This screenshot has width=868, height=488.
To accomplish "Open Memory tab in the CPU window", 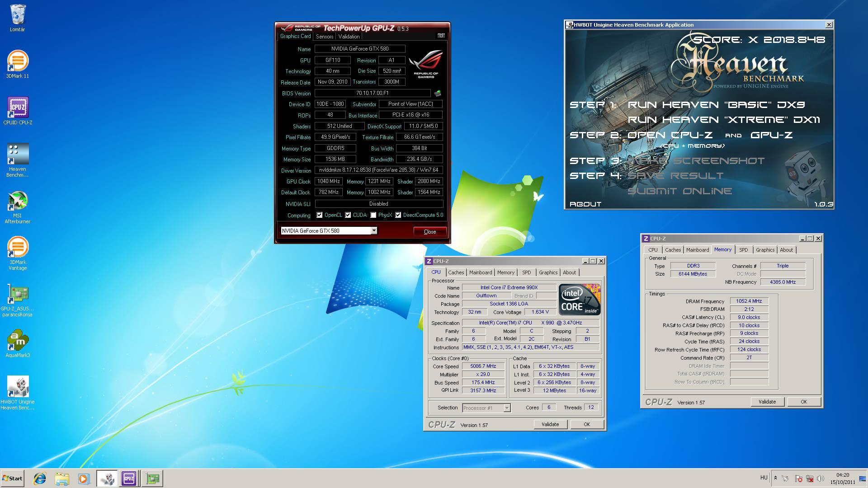I will [506, 272].
